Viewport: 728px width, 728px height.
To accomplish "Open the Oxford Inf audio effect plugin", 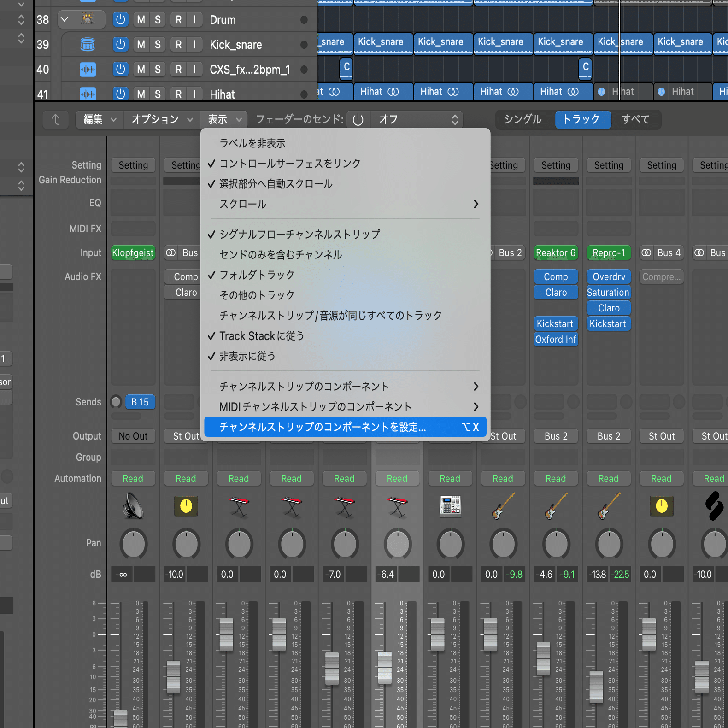I will pyautogui.click(x=556, y=340).
